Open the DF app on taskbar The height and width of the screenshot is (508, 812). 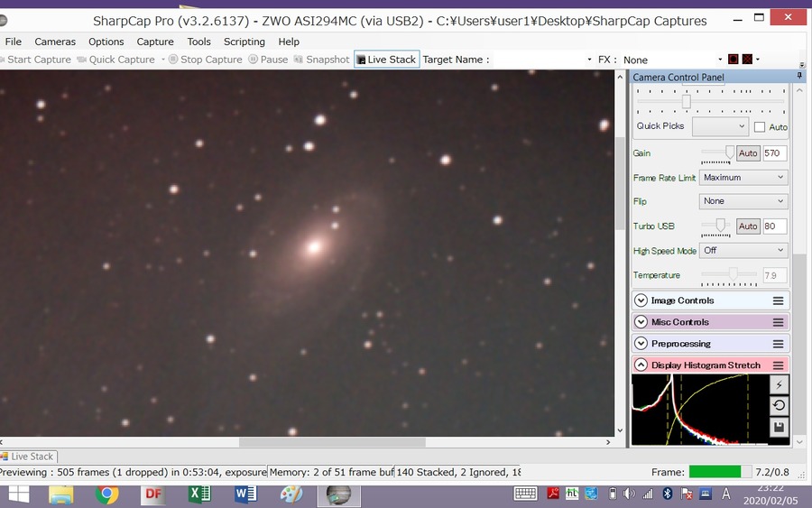coord(153,494)
